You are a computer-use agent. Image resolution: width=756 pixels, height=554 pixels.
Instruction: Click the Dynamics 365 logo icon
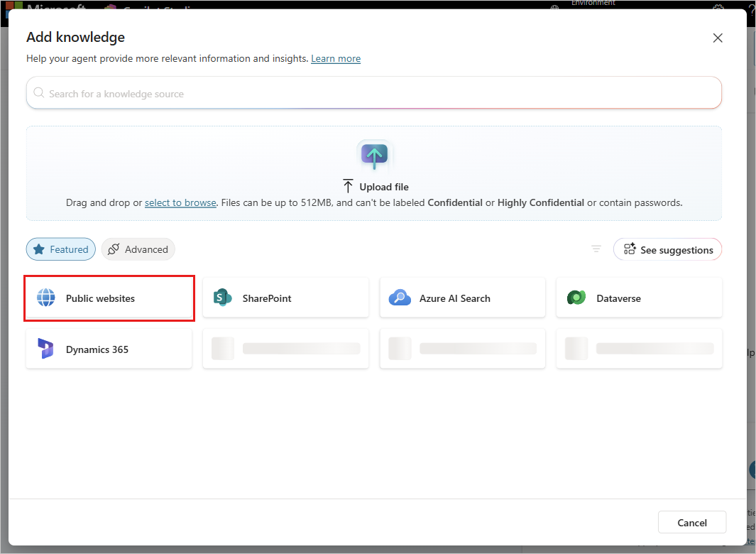tap(46, 349)
